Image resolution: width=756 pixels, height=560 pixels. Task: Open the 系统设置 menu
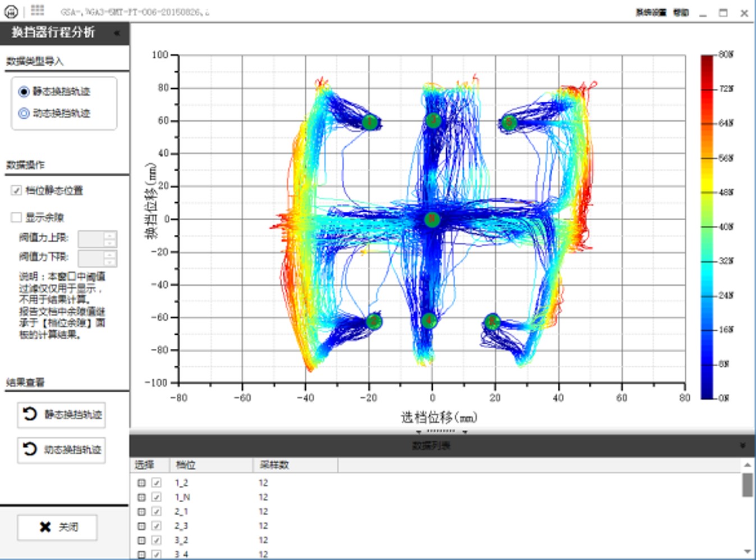tap(650, 12)
